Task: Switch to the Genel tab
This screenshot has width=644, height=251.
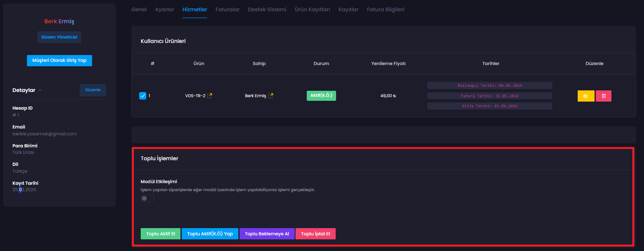Action: pos(139,10)
